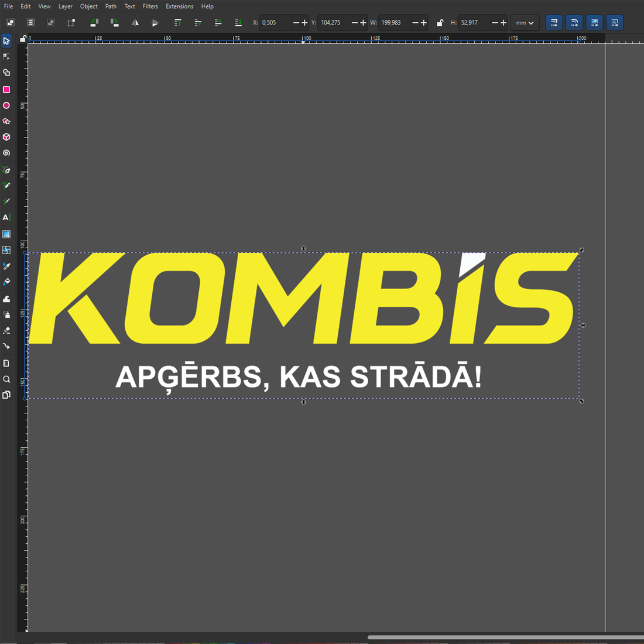The image size is (644, 644).
Task: Flip selection horizontally
Action: pyautogui.click(x=135, y=23)
